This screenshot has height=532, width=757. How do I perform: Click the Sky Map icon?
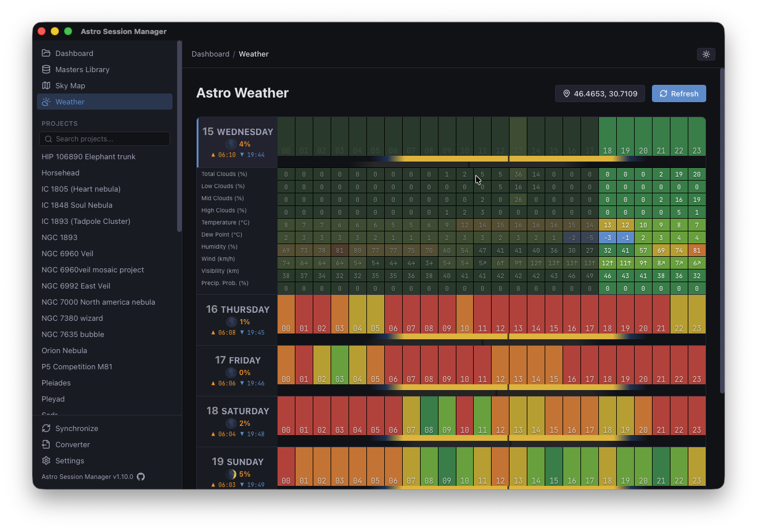pyautogui.click(x=46, y=85)
